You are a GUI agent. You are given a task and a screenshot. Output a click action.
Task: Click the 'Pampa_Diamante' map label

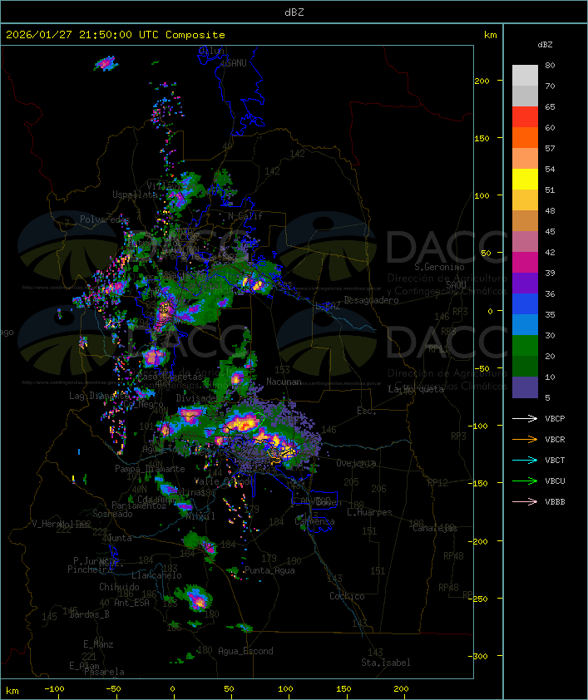coord(150,469)
